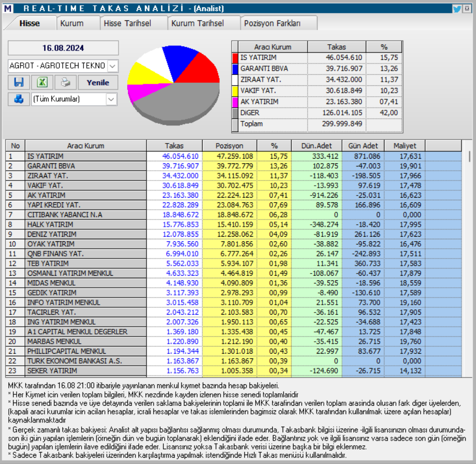The height and width of the screenshot is (464, 476).
Task: Open the AGROT stock selection dropdown
Action: coord(112,66)
